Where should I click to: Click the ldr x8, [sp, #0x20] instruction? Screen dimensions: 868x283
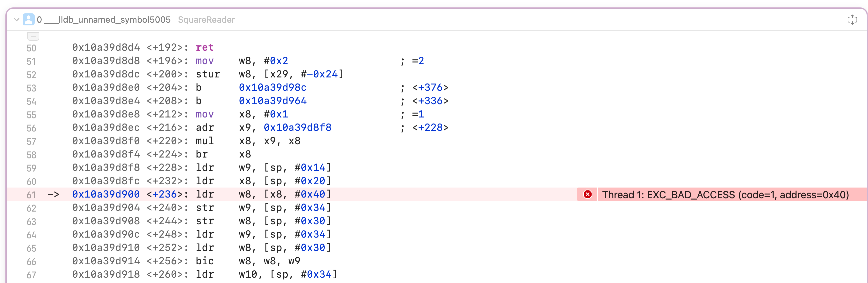point(263,181)
